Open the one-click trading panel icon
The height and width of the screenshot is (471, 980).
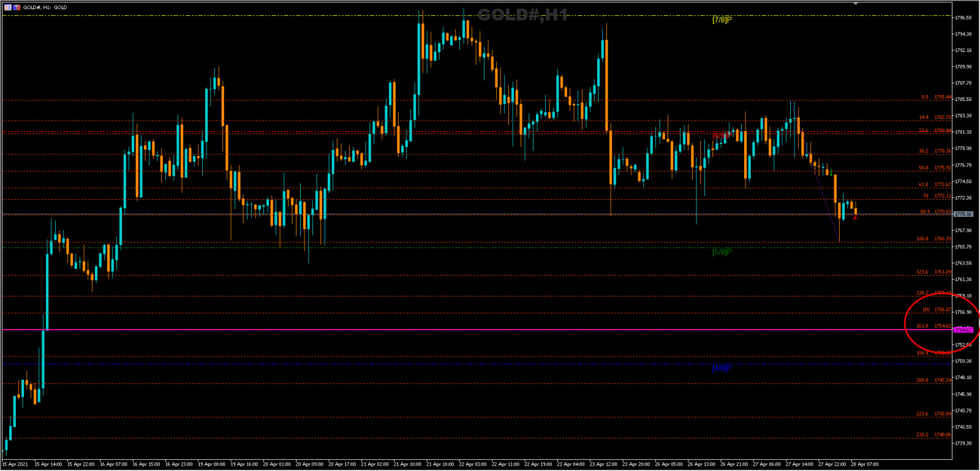[x=7, y=7]
